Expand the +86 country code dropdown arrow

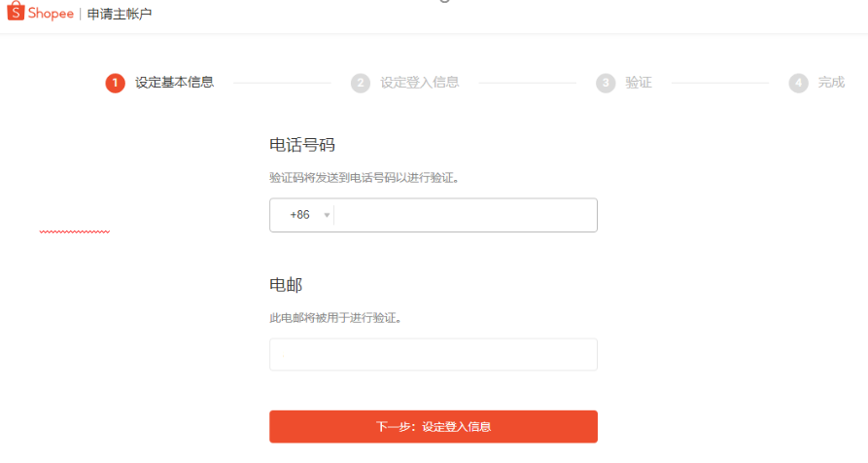pyautogui.click(x=327, y=215)
